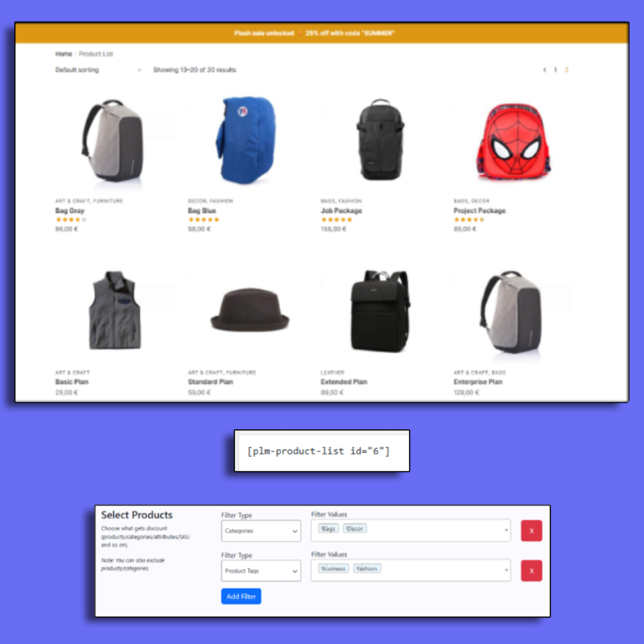Remove the Product Tags filter row
Viewport: 644px width, 644px height.
[x=531, y=570]
